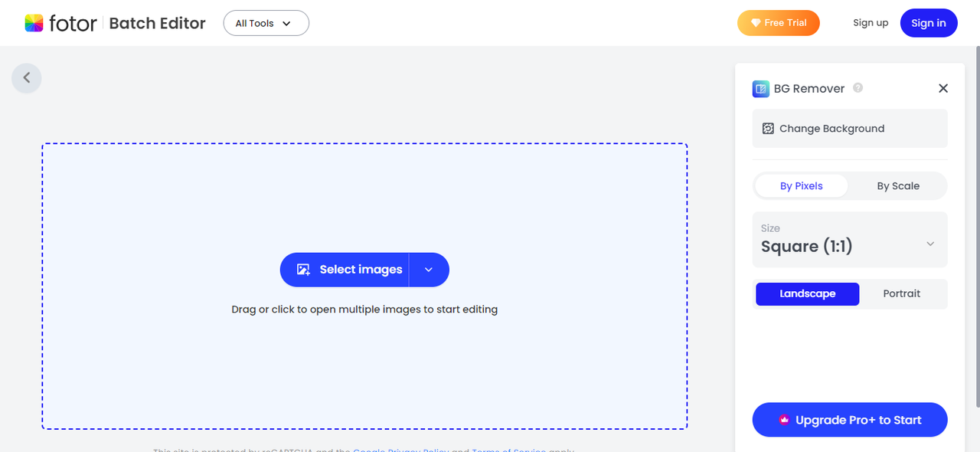
Task: Select Landscape orientation
Action: [x=807, y=294]
